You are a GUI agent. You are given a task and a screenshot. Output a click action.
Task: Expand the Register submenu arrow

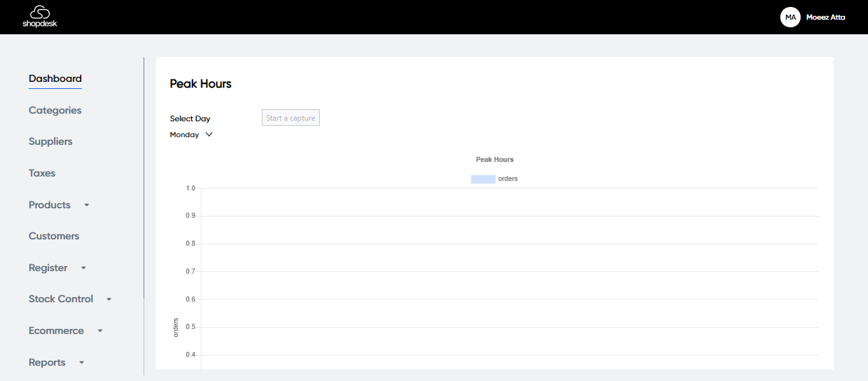pos(83,268)
